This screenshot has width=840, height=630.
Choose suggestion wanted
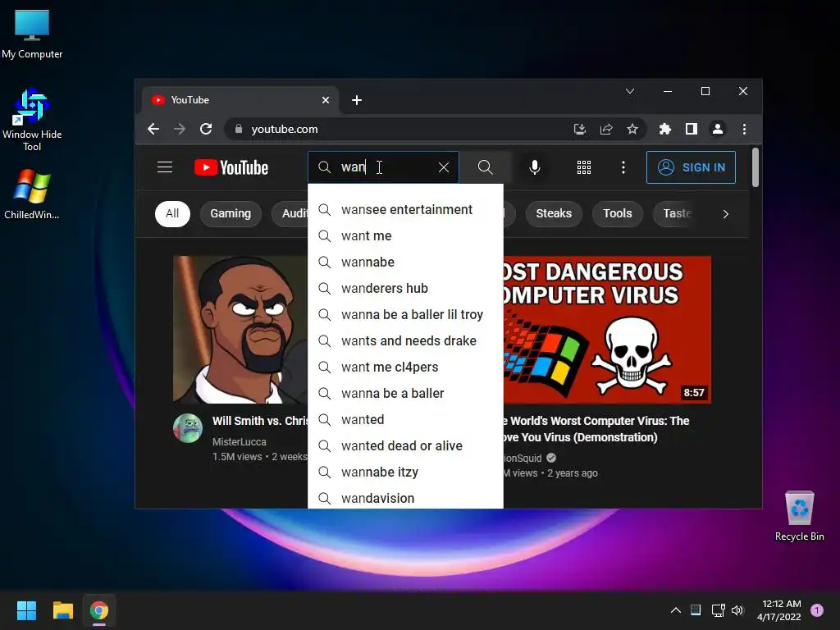[405, 419]
